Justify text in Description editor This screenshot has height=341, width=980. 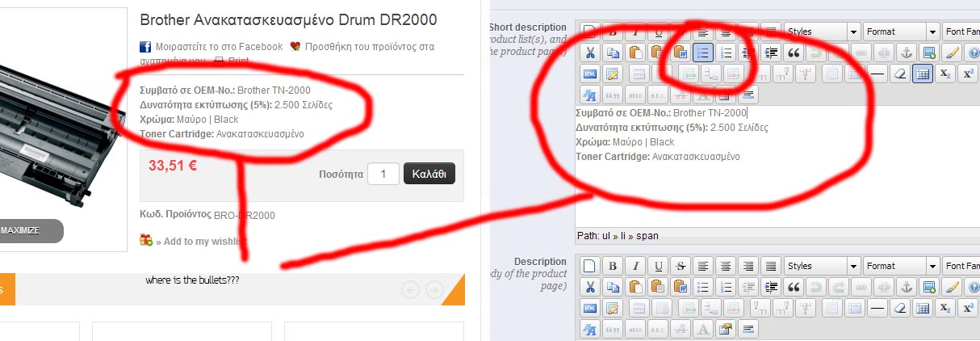pyautogui.click(x=771, y=266)
